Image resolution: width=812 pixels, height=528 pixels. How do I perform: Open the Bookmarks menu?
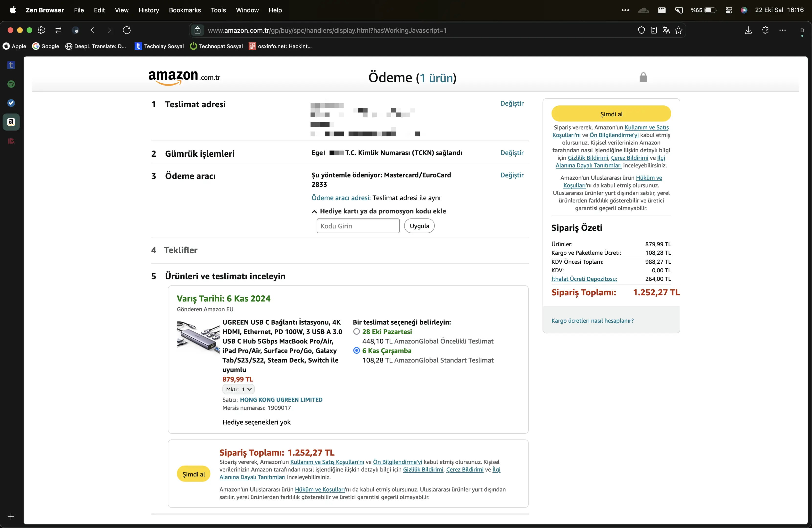pos(185,10)
